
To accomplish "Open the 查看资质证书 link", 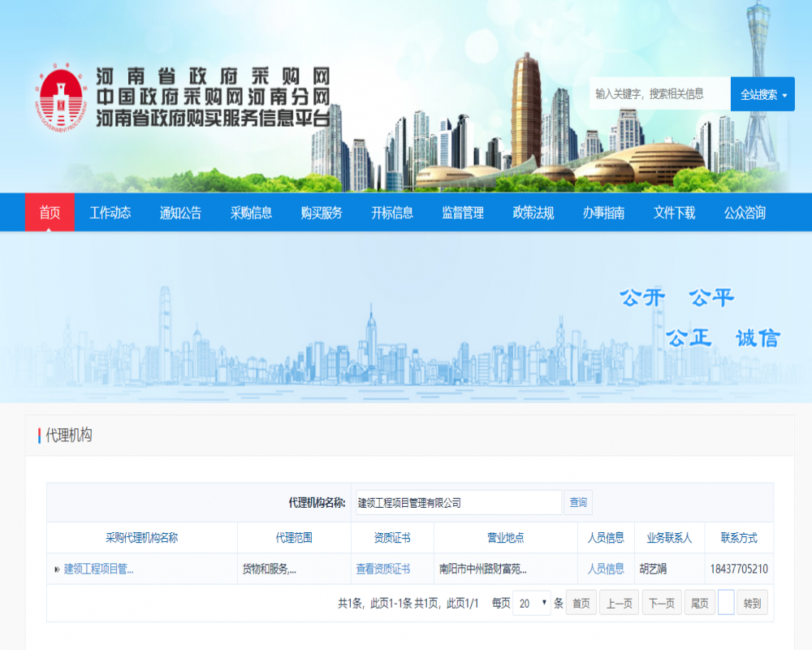I will point(382,569).
